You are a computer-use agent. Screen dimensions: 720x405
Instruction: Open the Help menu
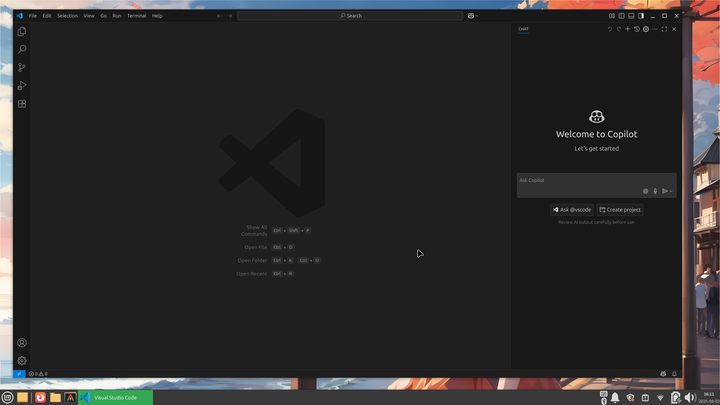157,16
